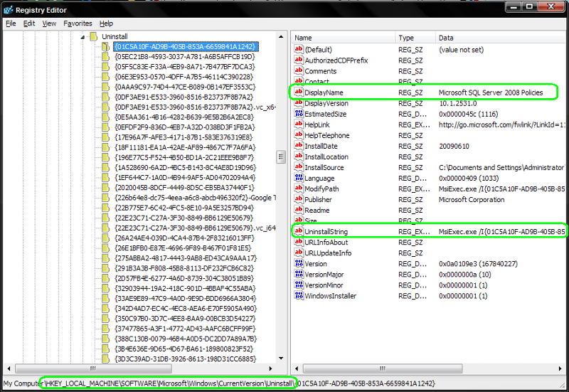
Task: Select key {26A24AE4-039D-4CA4-87B4-2F83216013FF}
Action: coord(185,238)
